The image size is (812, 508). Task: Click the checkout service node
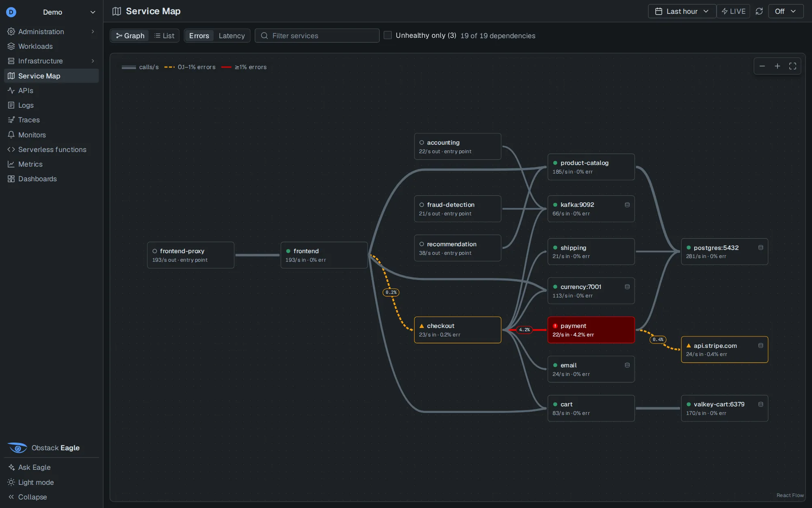pyautogui.click(x=458, y=330)
